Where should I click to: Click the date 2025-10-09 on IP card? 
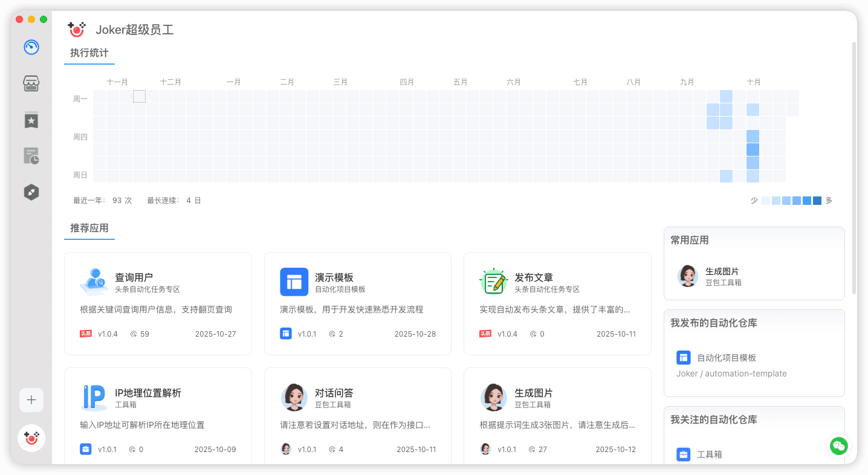[215, 449]
